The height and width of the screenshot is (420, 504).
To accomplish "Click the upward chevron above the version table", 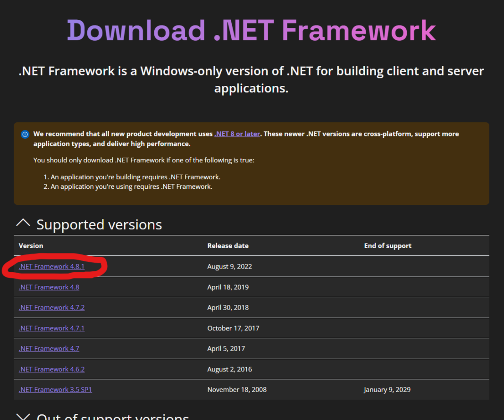I will click(23, 224).
